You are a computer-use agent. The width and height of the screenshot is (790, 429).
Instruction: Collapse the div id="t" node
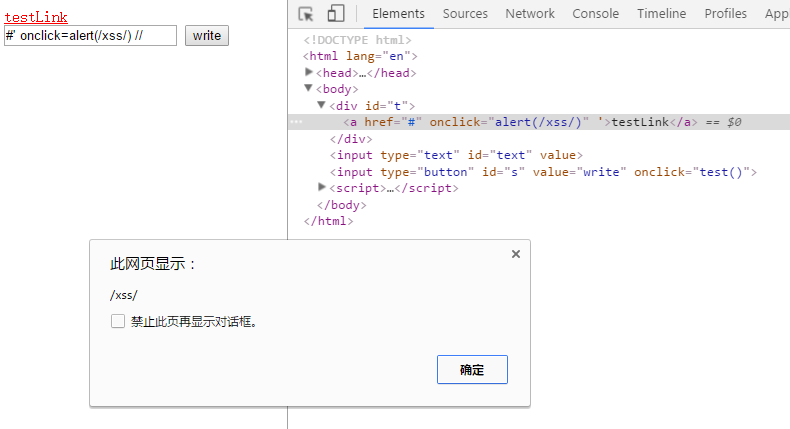click(321, 105)
